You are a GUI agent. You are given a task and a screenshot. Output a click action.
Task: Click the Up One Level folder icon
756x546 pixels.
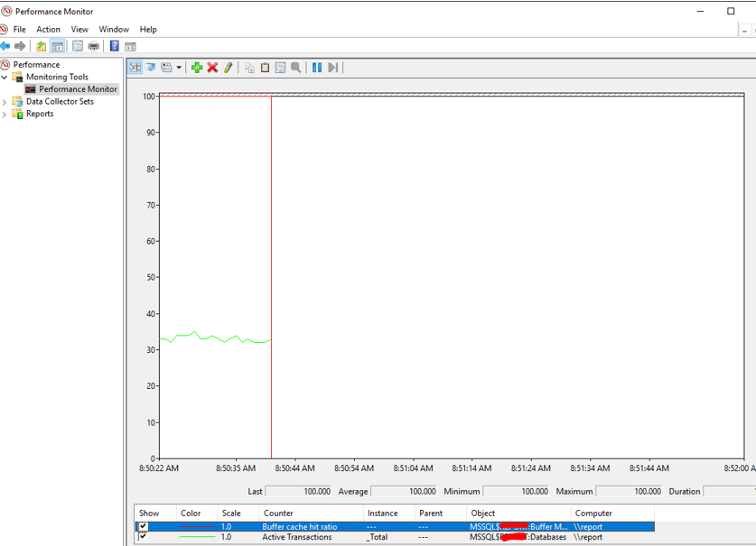pyautogui.click(x=42, y=46)
